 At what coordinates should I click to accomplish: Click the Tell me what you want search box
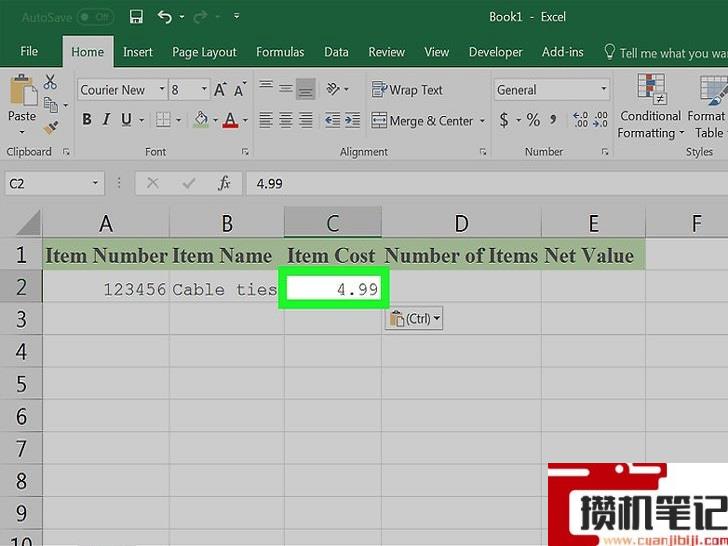point(665,53)
